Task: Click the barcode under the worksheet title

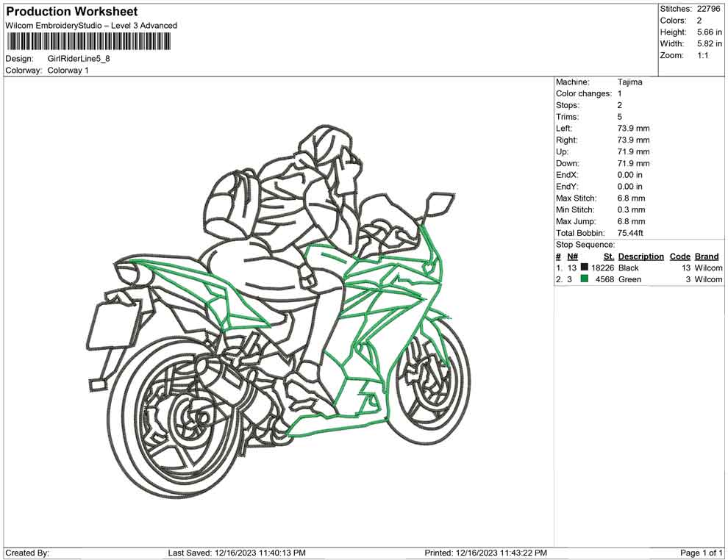Action: (89, 40)
